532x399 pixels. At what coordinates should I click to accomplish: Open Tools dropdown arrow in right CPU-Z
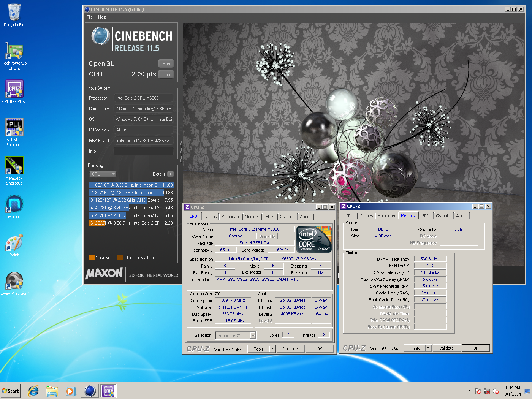point(428,348)
